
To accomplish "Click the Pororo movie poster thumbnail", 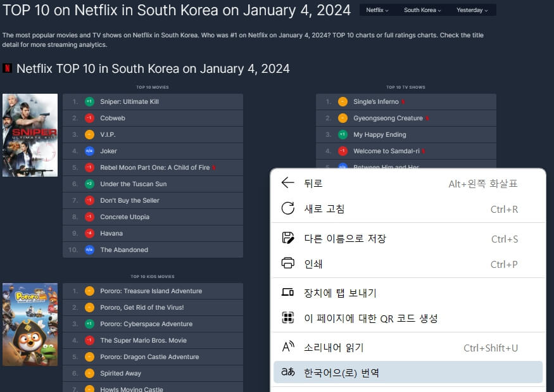I will click(30, 324).
